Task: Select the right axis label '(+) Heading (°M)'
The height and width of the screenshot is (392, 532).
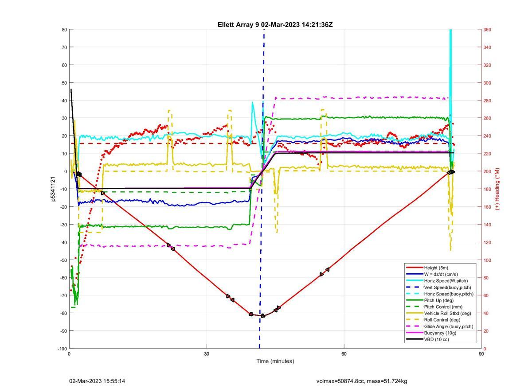Action: click(497, 189)
